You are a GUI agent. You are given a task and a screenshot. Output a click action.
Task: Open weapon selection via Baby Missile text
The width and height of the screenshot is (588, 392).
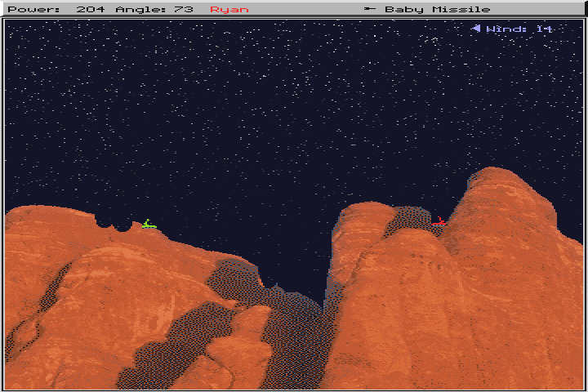[x=438, y=10]
